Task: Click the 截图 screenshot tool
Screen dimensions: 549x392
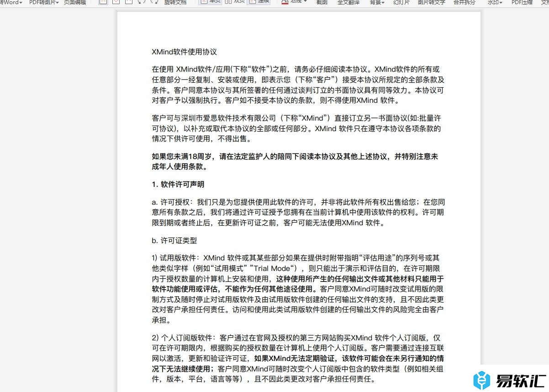Action: pyautogui.click(x=322, y=2)
